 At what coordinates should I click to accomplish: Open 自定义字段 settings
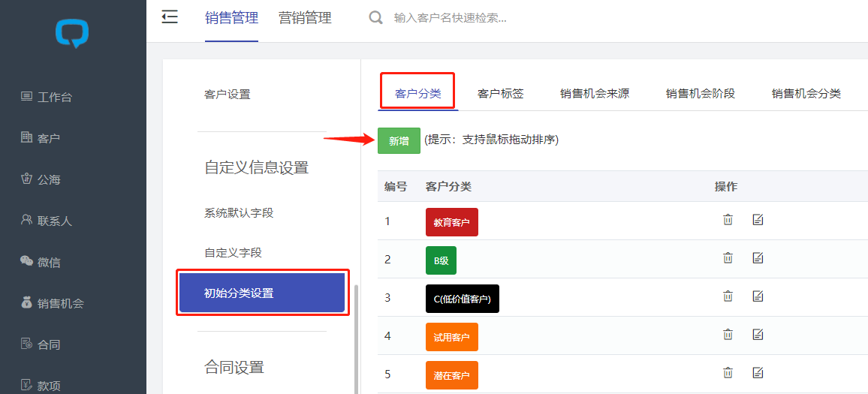(233, 253)
